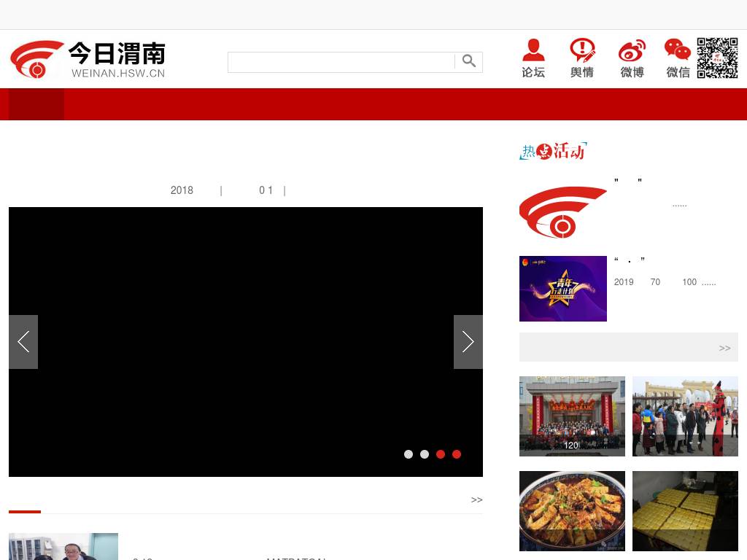Open the activity text mentioning 2019 70 100
This screenshot has height=560, width=747.
tap(665, 282)
